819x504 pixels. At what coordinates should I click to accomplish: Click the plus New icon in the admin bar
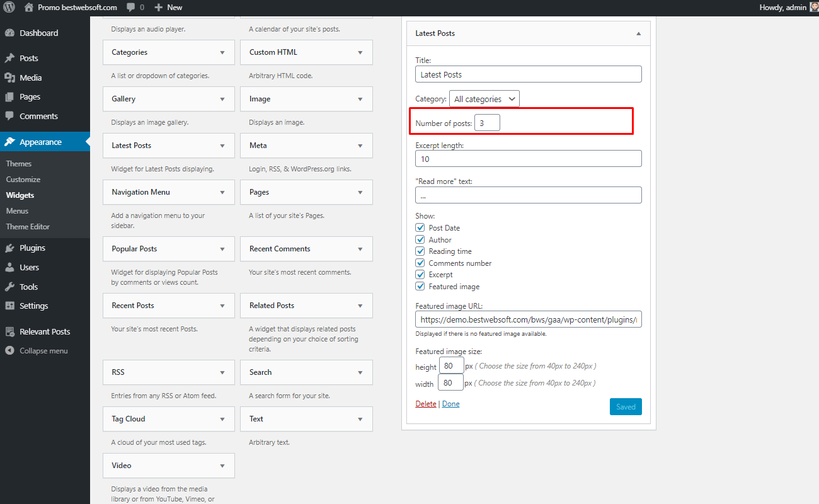tap(159, 8)
